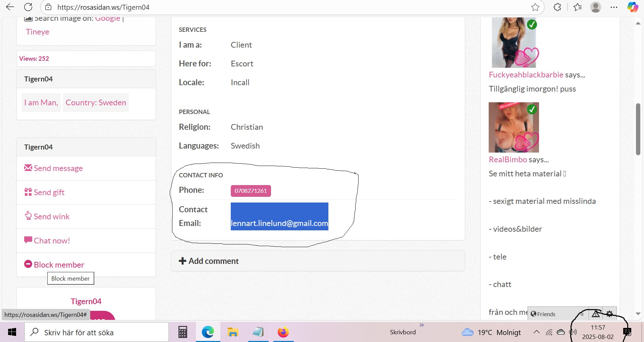Reload the page with the refresh icon

pyautogui.click(x=28, y=7)
